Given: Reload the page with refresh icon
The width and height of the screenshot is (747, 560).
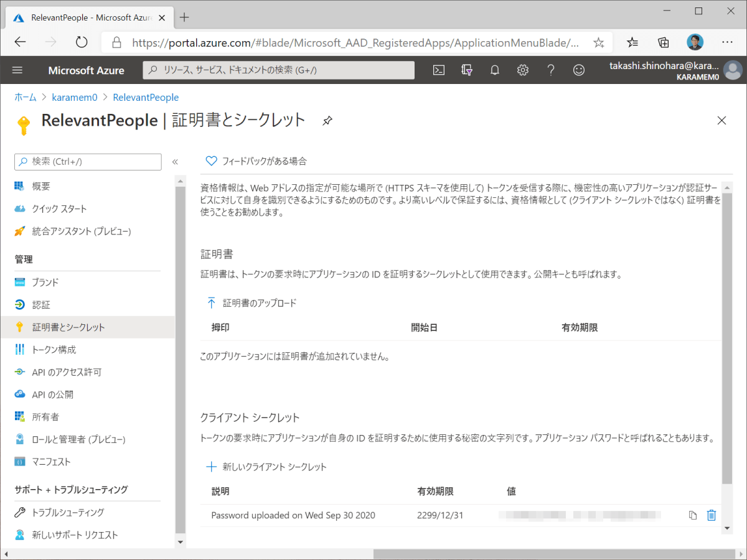Looking at the screenshot, I should (82, 42).
